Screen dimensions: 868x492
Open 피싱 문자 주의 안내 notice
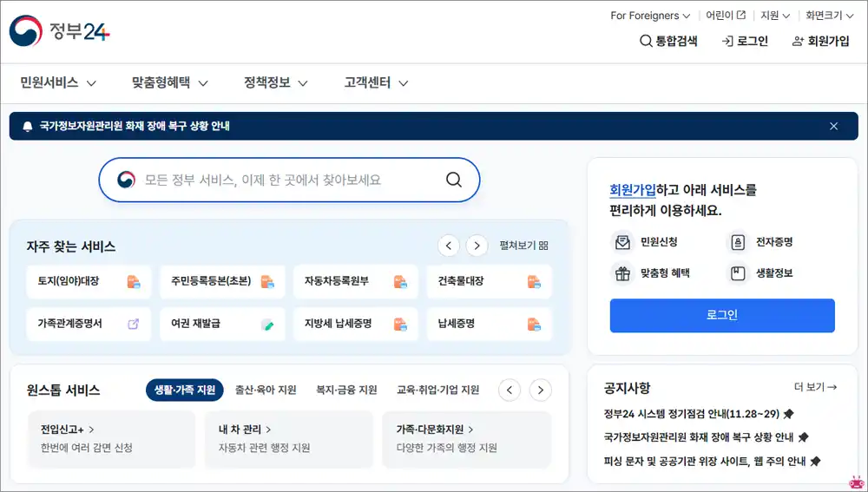pyautogui.click(x=712, y=461)
